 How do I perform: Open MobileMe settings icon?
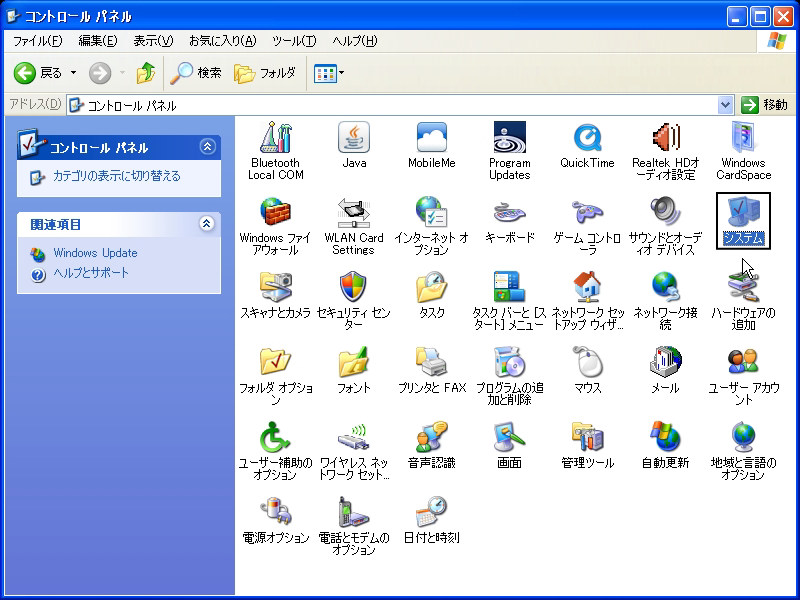pyautogui.click(x=432, y=138)
